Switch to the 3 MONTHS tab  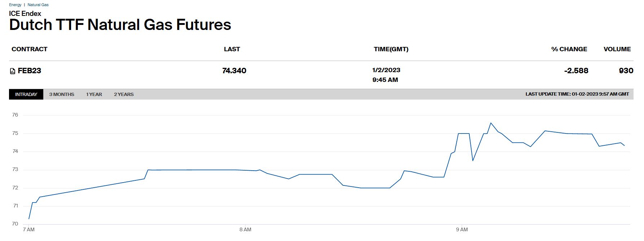[x=62, y=94]
